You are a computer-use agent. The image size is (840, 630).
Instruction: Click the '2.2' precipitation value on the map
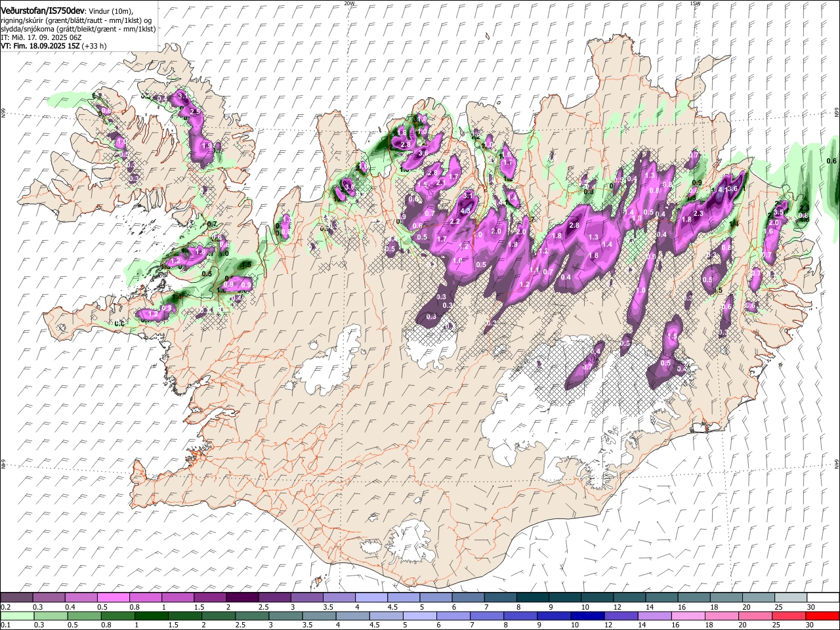click(x=455, y=222)
